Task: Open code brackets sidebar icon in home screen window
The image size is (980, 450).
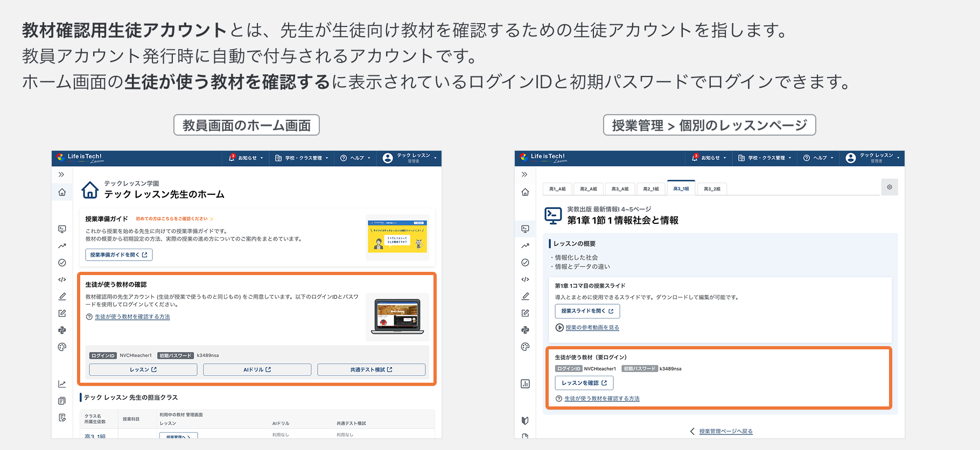Action: pyautogui.click(x=62, y=279)
